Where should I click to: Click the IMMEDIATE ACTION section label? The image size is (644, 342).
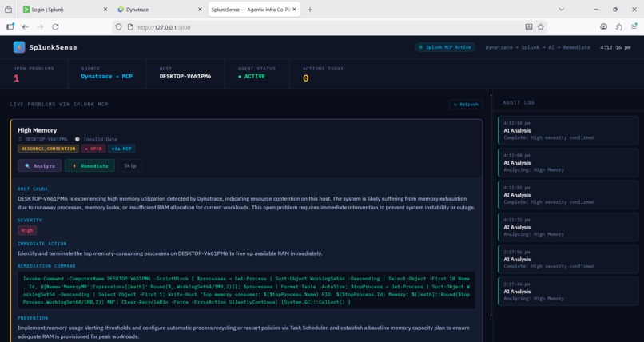(x=42, y=244)
